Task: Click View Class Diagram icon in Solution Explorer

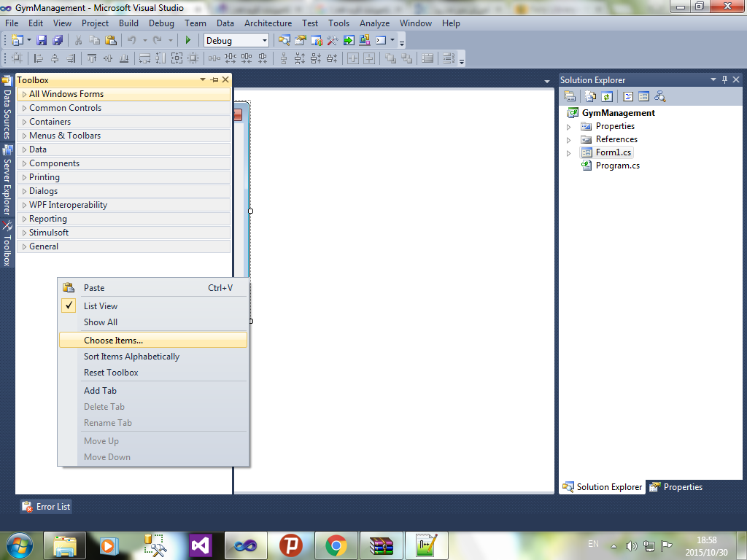Action: (x=659, y=96)
